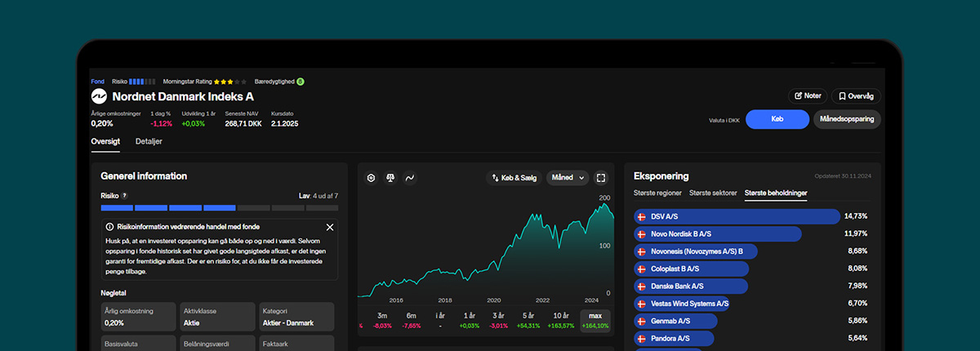Click the flag icon next to Genmab A/S
This screenshot has width=980, height=351.
641,321
